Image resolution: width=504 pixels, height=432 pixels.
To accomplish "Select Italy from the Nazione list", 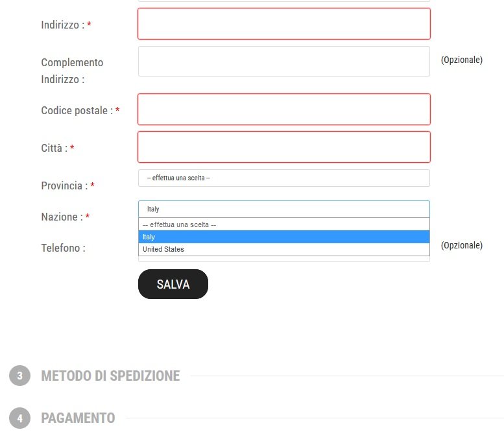I will click(x=284, y=237).
